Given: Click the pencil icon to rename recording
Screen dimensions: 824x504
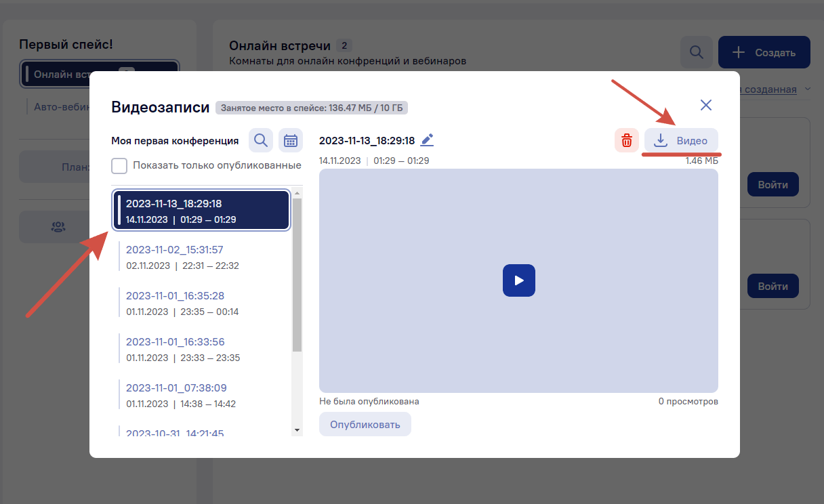Looking at the screenshot, I should (427, 140).
